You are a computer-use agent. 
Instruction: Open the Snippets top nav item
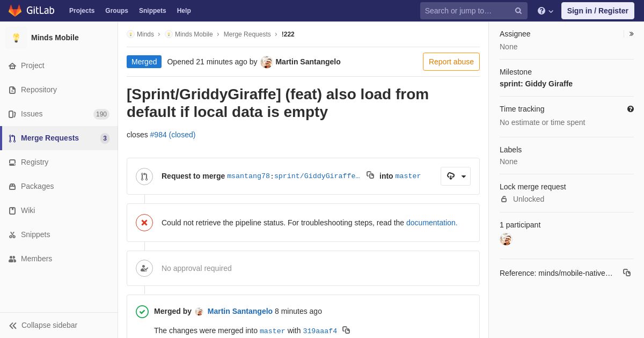(x=152, y=11)
